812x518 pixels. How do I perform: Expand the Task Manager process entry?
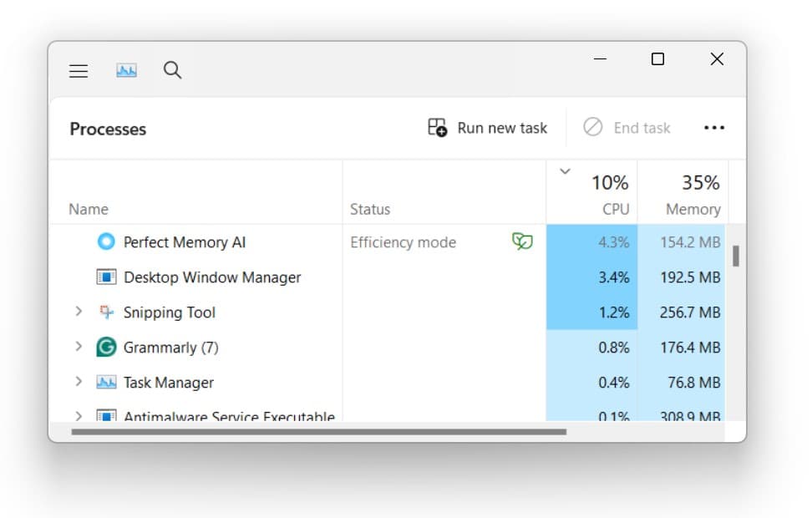click(79, 382)
